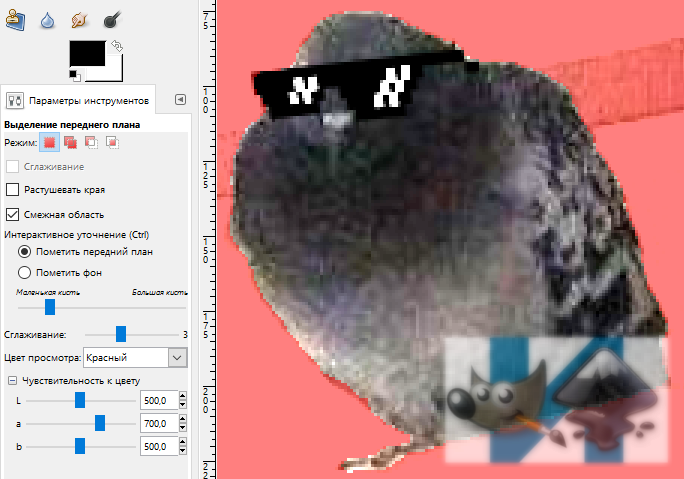The height and width of the screenshot is (479, 684).
Task: Increase the a value with up arrow
Action: (183, 419)
